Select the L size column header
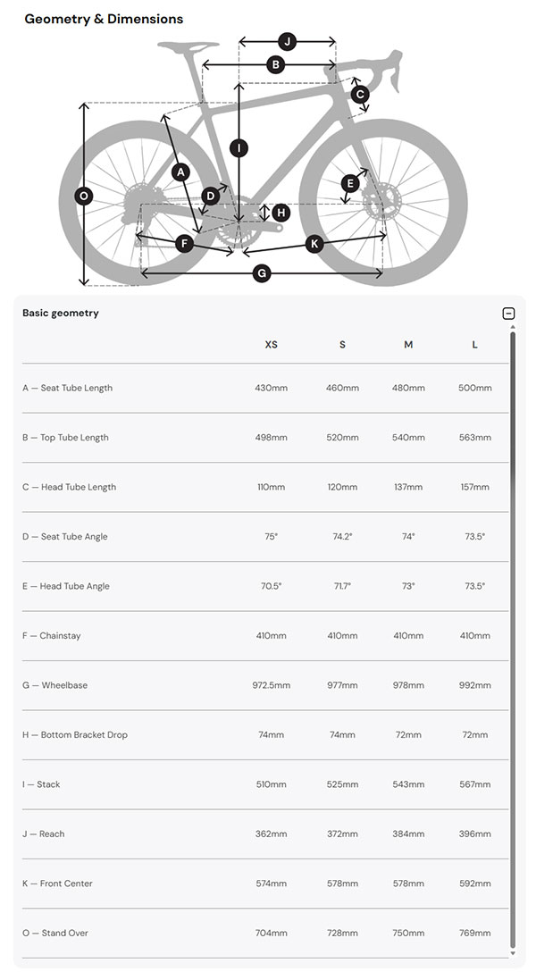This screenshot has height=980, width=536. (x=474, y=344)
